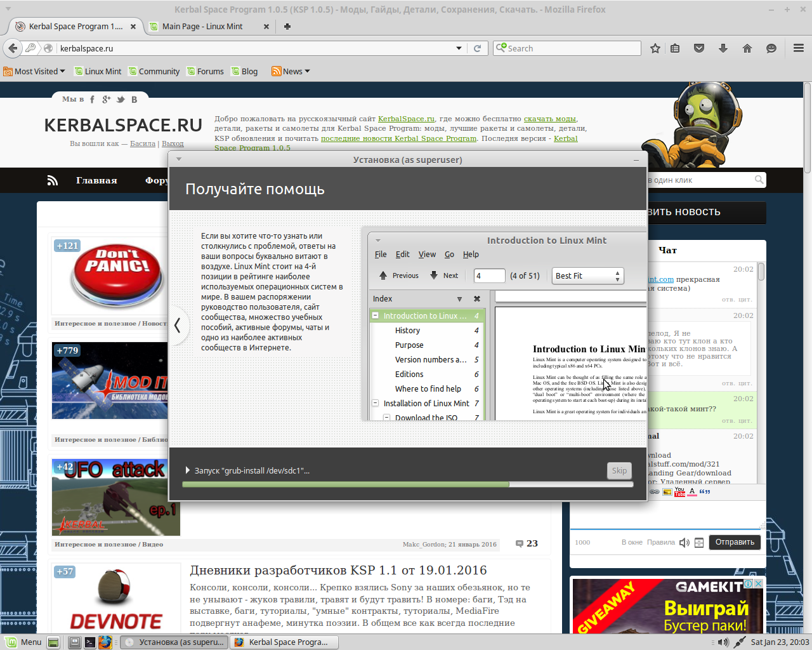Click the comments icon showing 23

[x=520, y=543]
